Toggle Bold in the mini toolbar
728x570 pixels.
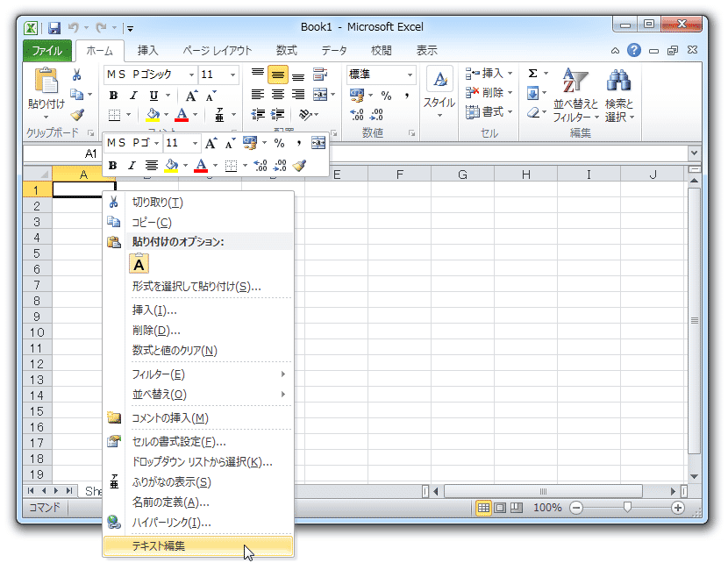coord(112,165)
